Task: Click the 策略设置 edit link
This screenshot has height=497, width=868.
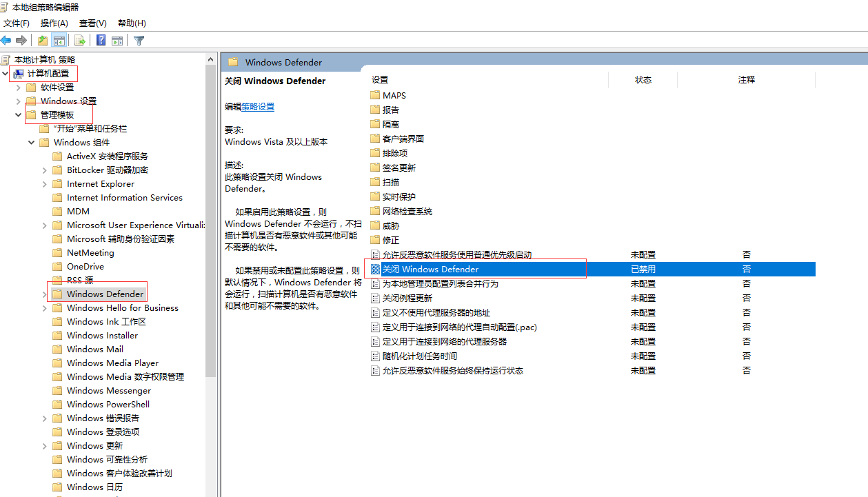Action: [x=258, y=107]
